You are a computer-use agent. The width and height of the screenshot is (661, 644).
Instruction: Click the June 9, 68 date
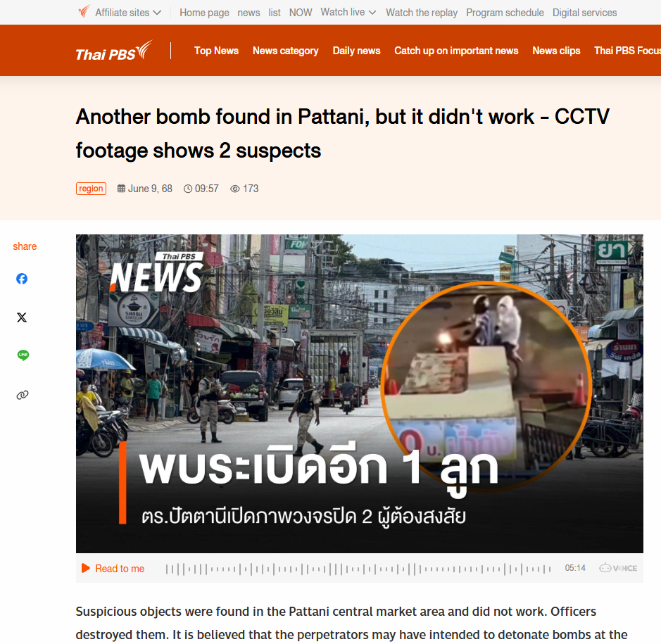tap(150, 189)
